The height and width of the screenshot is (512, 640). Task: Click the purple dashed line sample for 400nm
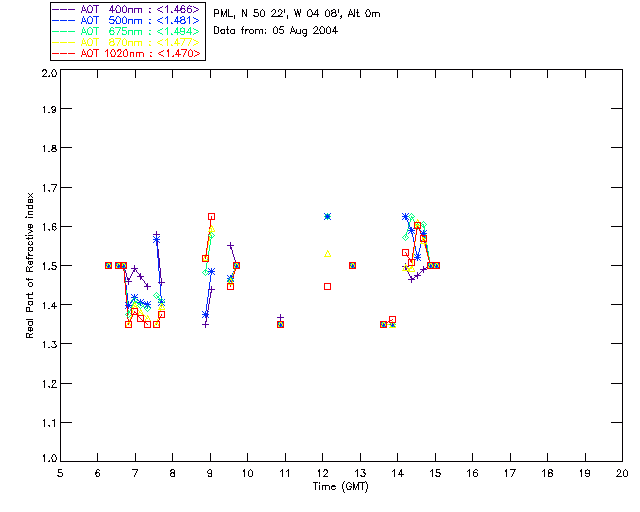[64, 9]
